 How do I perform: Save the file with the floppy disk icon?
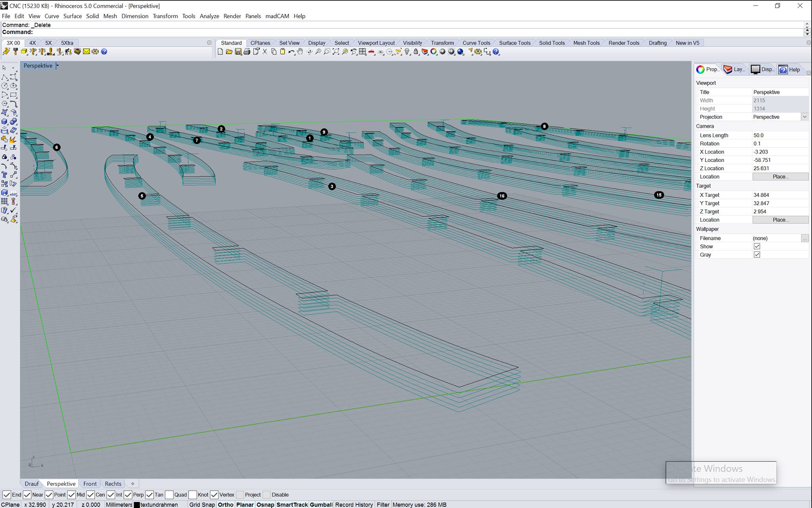pyautogui.click(x=238, y=52)
